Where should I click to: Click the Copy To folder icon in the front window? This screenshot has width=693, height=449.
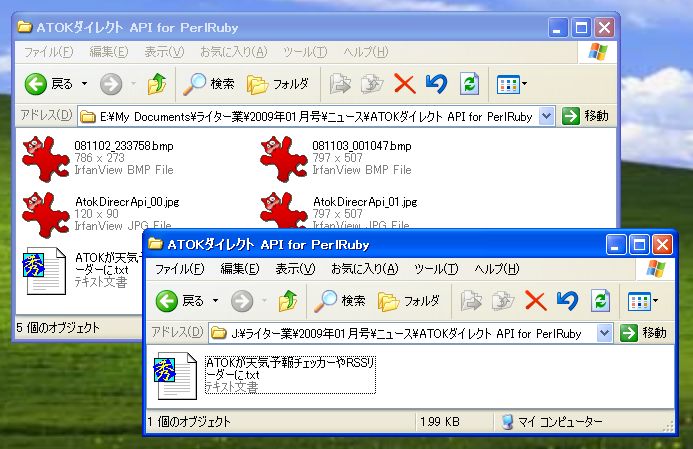tap(503, 301)
